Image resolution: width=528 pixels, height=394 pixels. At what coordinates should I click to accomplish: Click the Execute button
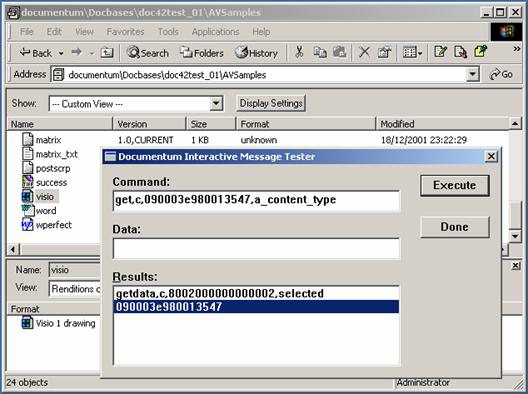click(455, 186)
